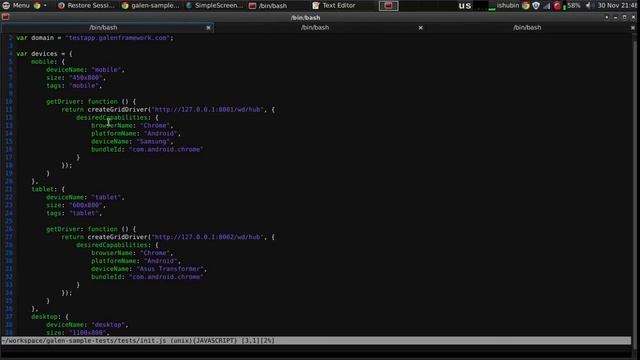
Task: Click the deviceName value "desktop"
Action: click(x=108, y=324)
